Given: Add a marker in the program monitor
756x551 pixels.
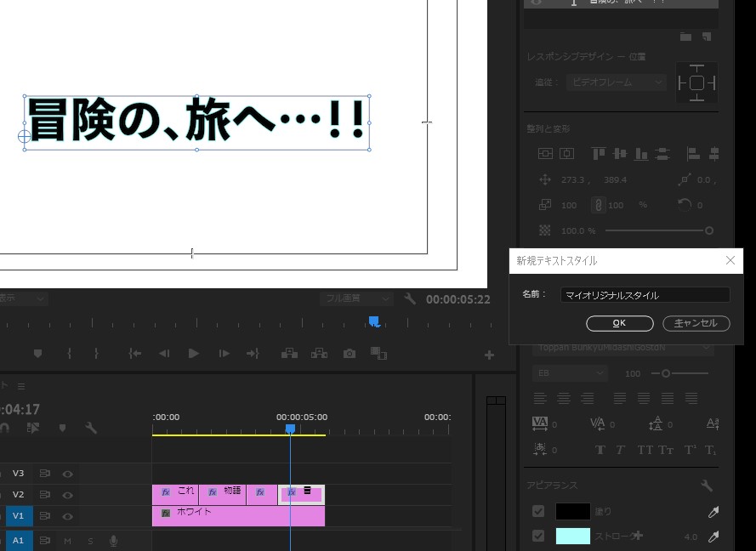Looking at the screenshot, I should [x=37, y=354].
